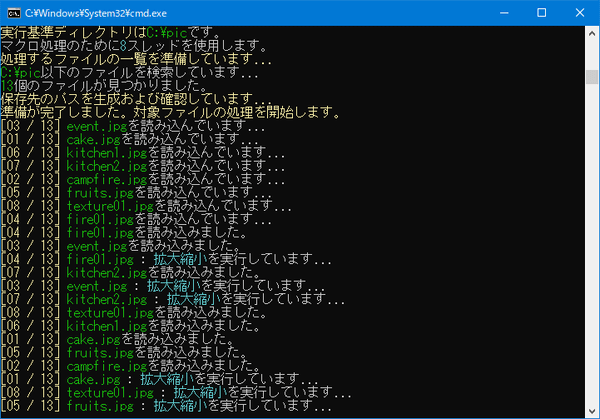Click the cmd.exe title bar icon
Image resolution: width=600 pixels, height=419 pixels.
point(14,13)
